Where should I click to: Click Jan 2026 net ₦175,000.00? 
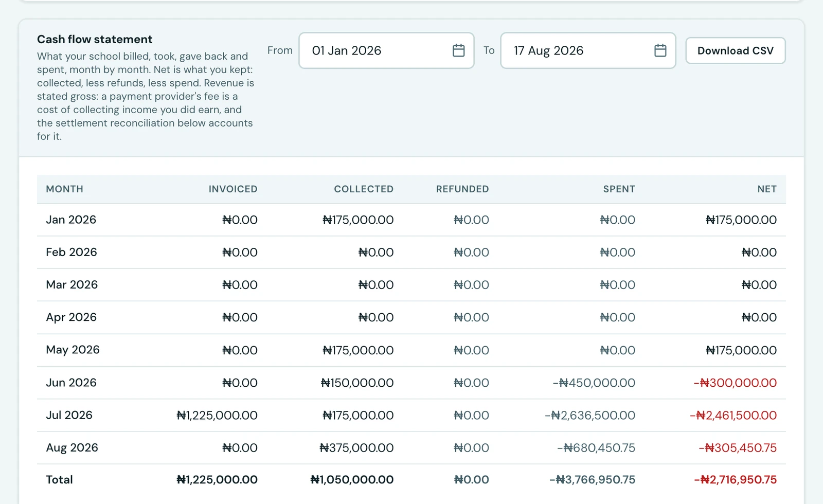tap(741, 220)
